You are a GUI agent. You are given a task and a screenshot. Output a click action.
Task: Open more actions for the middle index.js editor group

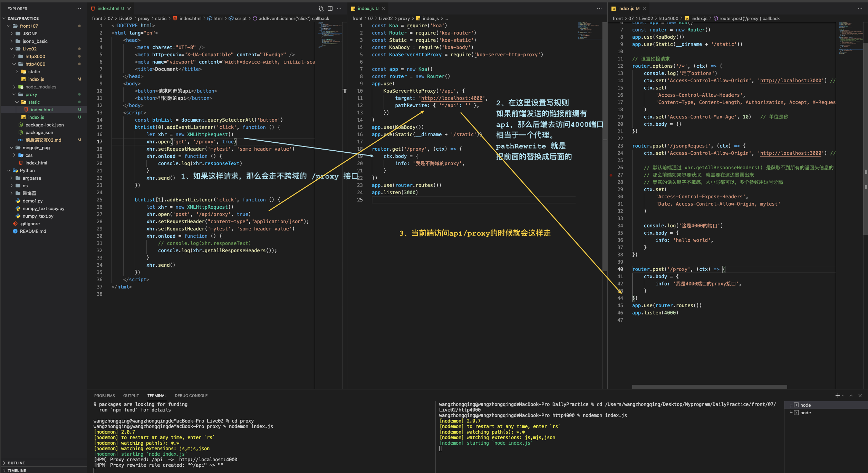point(599,9)
